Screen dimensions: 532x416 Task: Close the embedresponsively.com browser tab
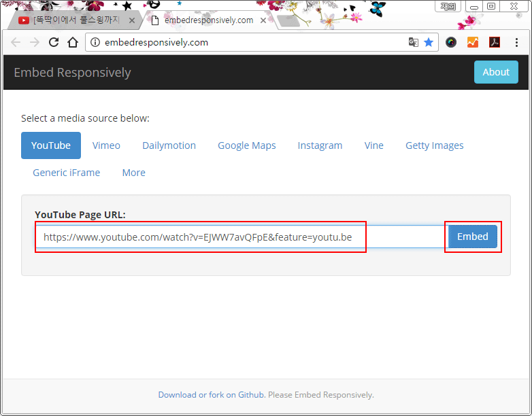pos(264,20)
